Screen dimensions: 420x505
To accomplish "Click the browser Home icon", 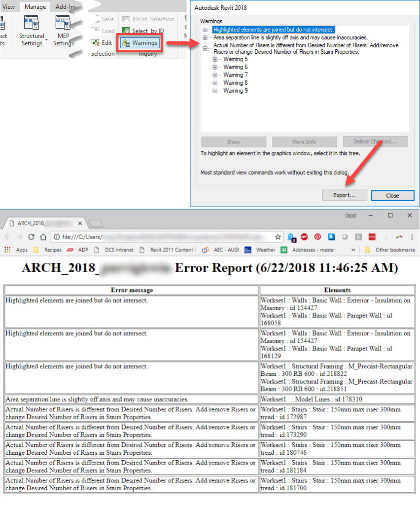I will (43, 237).
